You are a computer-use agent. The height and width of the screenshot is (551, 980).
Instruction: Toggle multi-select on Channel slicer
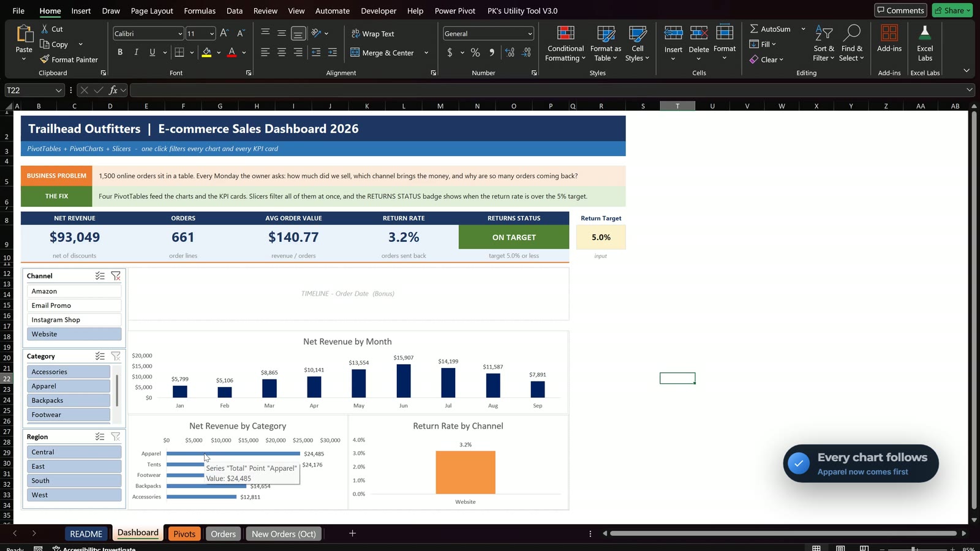(x=100, y=276)
